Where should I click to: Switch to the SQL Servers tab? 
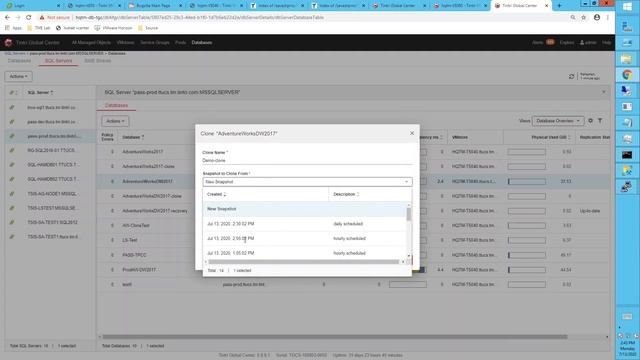tap(58, 61)
